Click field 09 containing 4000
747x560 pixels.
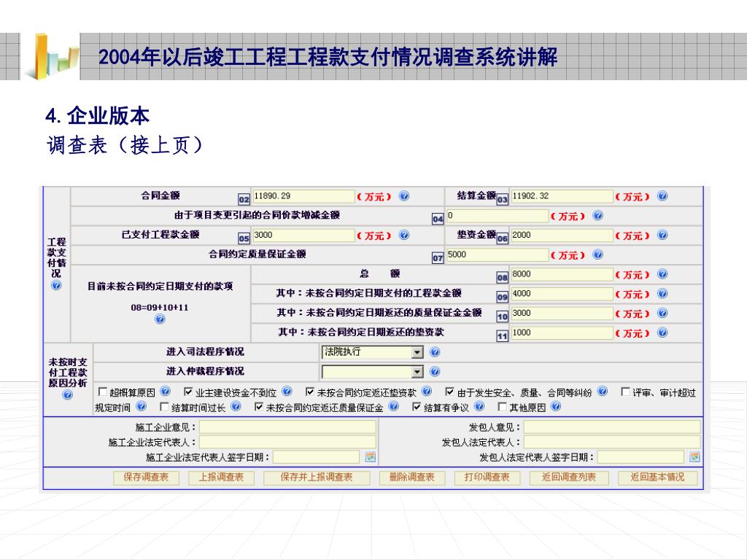point(562,294)
